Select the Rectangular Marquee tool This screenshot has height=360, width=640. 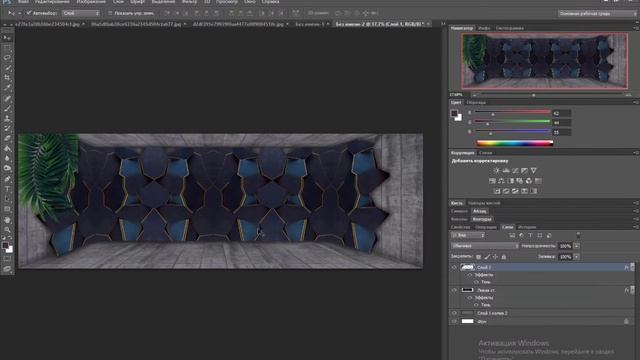7,48
